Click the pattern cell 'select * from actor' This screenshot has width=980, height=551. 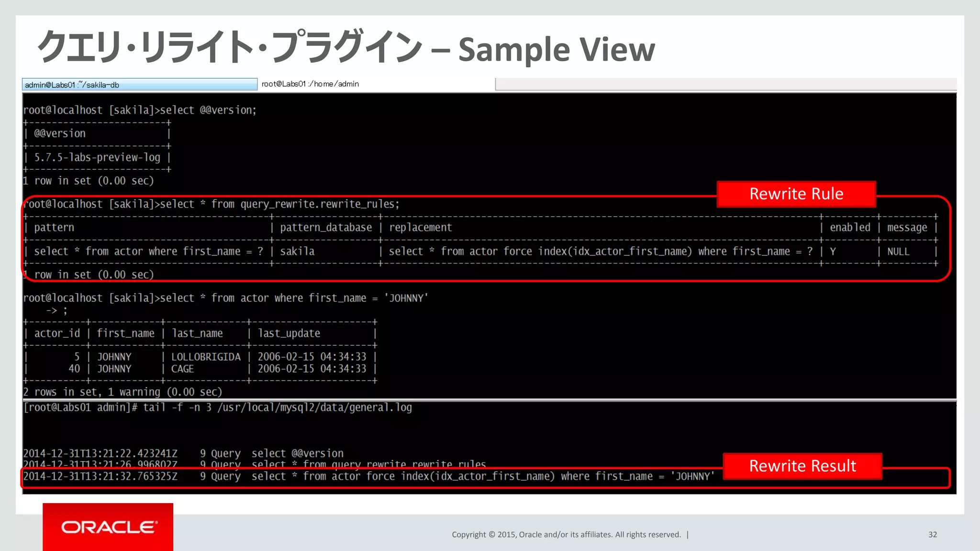pyautogui.click(x=148, y=252)
